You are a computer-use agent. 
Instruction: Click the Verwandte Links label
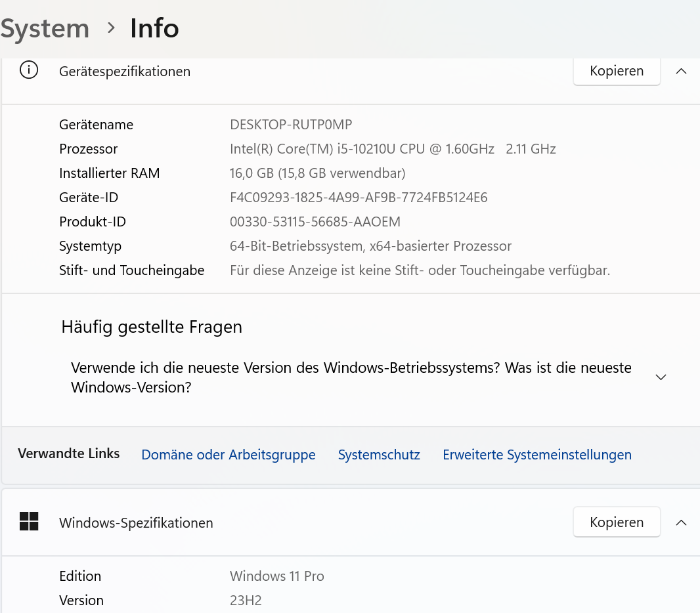click(x=69, y=454)
